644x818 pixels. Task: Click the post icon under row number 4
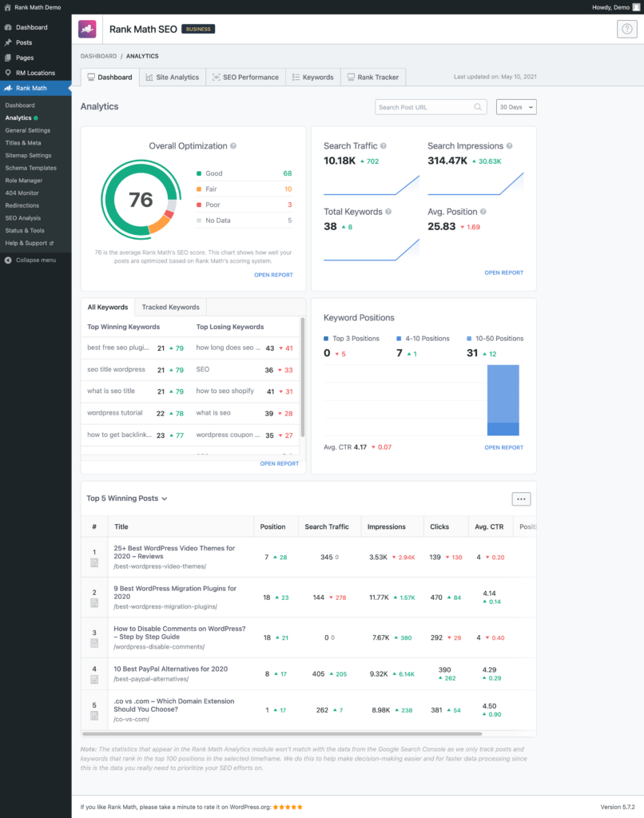[x=94, y=679]
